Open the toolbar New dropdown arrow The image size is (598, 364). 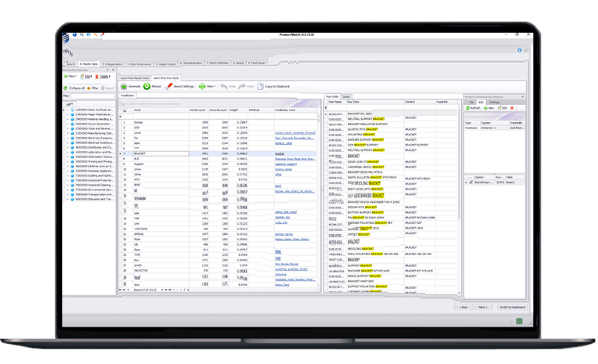point(215,86)
